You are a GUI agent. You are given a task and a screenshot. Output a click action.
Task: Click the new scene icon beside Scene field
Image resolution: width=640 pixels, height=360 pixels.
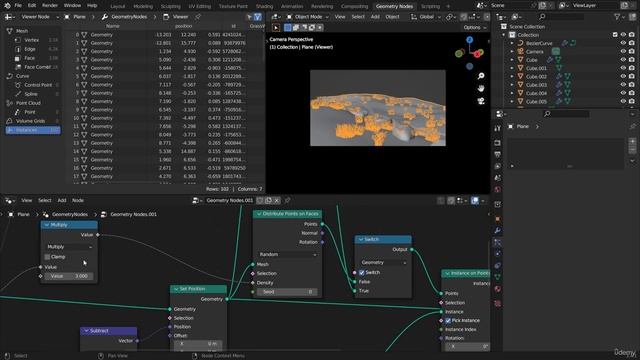(542, 6)
